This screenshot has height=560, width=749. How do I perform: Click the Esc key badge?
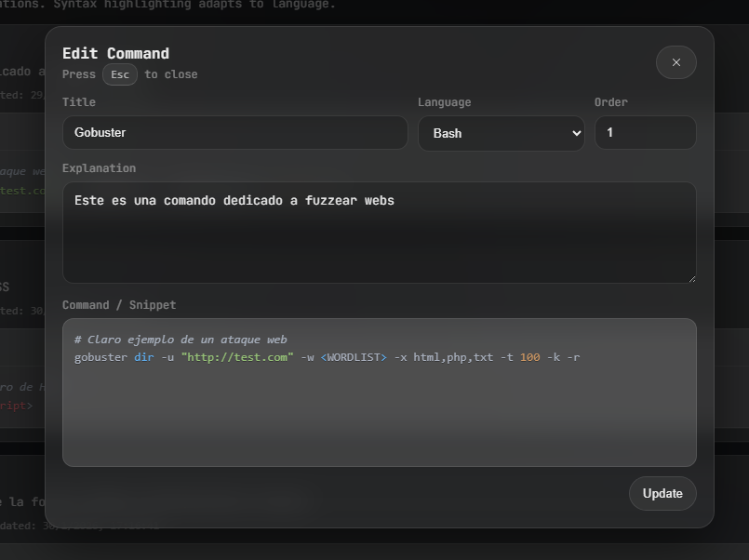click(x=120, y=74)
